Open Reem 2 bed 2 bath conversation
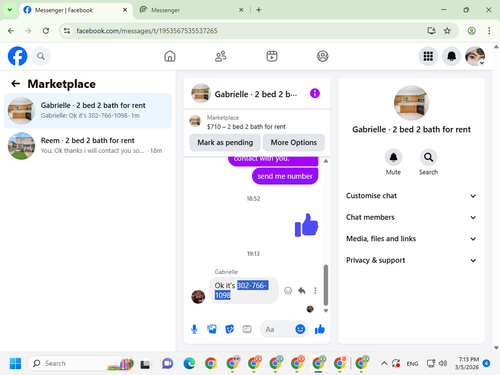Image resolution: width=500 pixels, height=375 pixels. (x=88, y=146)
